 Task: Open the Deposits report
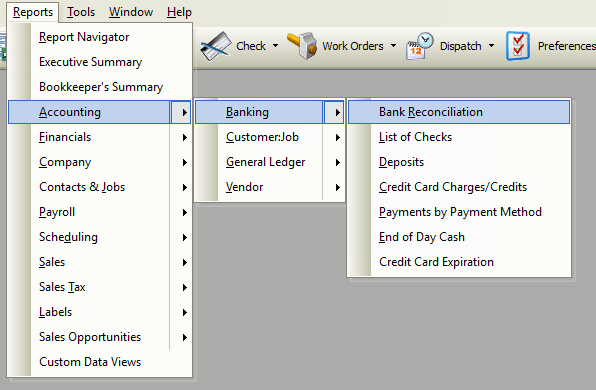click(x=459, y=162)
